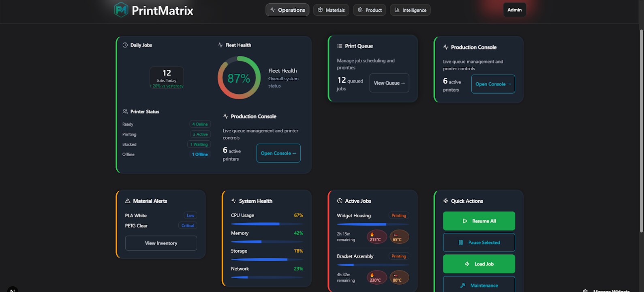Click the 67% CPU usage value

click(299, 215)
